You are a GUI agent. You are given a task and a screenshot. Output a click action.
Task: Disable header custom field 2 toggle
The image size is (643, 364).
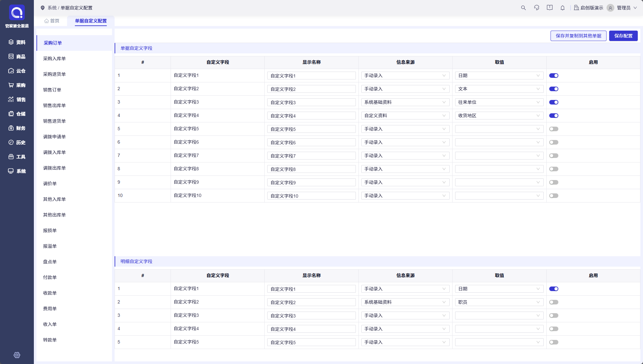point(554,89)
